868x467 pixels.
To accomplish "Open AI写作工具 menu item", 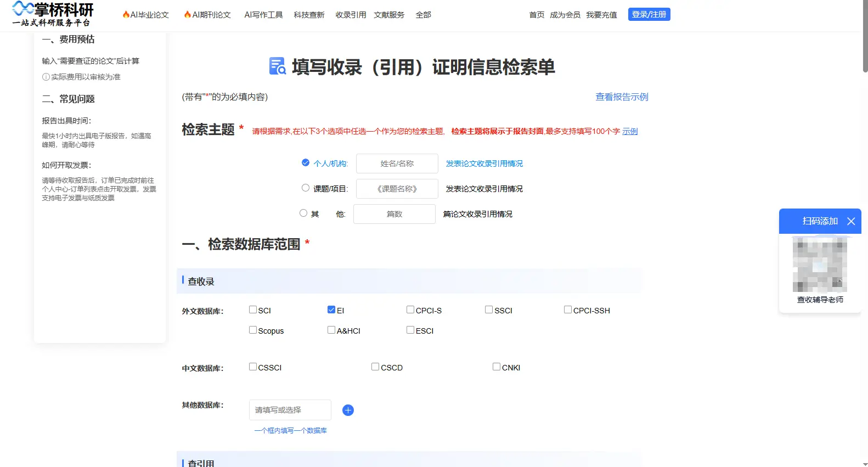I will tap(263, 15).
